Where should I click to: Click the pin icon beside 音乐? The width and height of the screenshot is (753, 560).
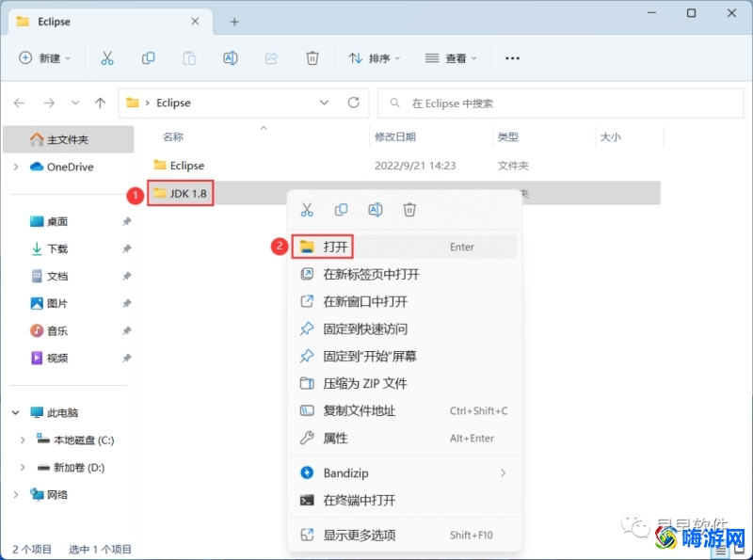pyautogui.click(x=126, y=331)
